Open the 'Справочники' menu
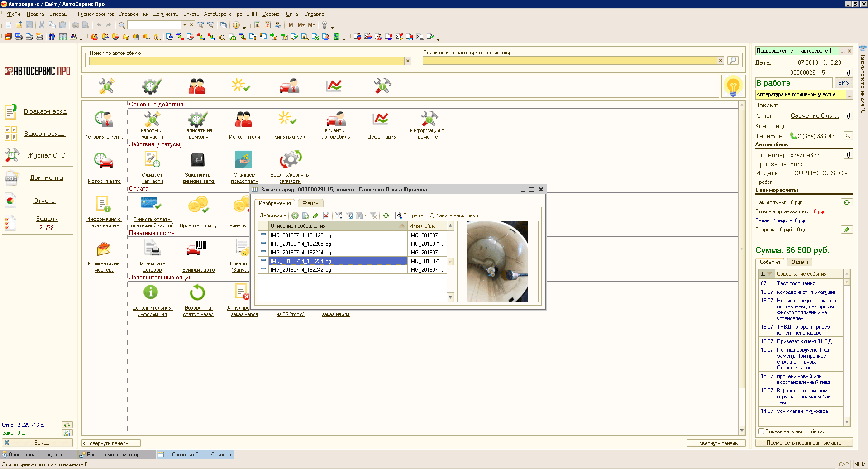The width and height of the screenshot is (868, 469). click(134, 14)
